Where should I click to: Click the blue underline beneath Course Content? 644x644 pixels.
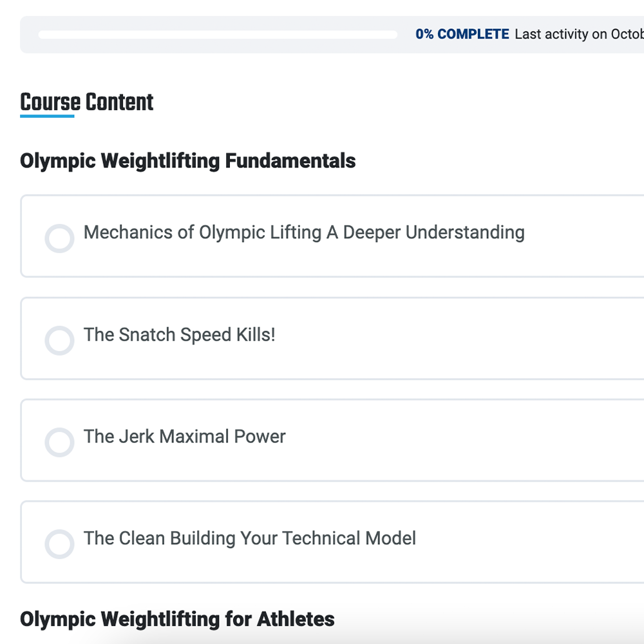pos(47,116)
